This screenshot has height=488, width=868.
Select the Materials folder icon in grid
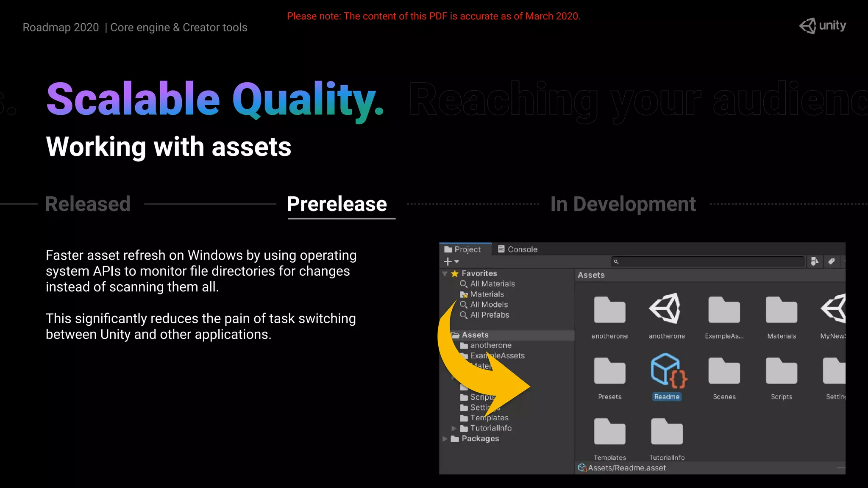782,310
